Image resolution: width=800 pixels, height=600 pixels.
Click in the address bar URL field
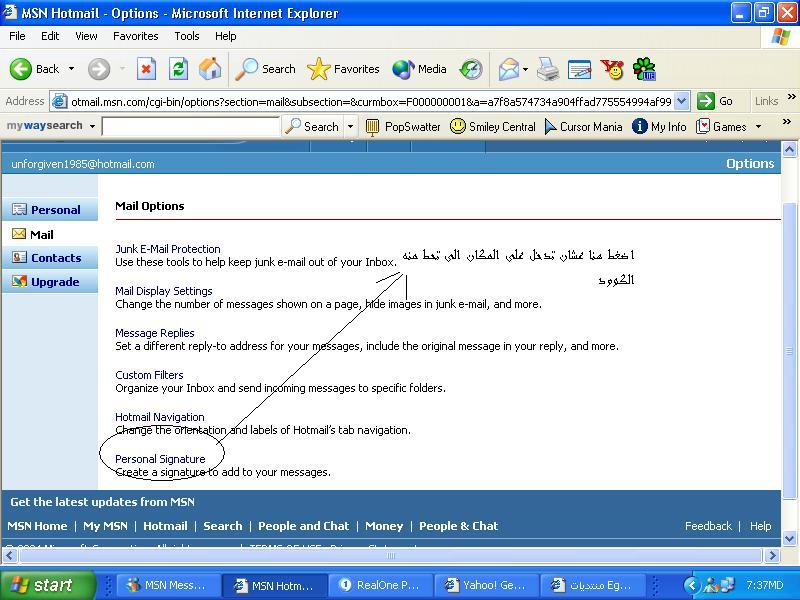[370, 102]
